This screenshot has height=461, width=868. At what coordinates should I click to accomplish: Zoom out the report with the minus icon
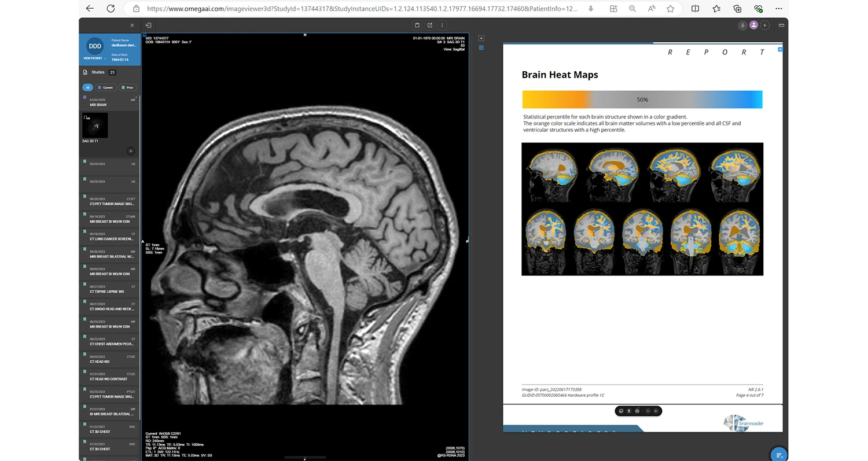(x=648, y=411)
